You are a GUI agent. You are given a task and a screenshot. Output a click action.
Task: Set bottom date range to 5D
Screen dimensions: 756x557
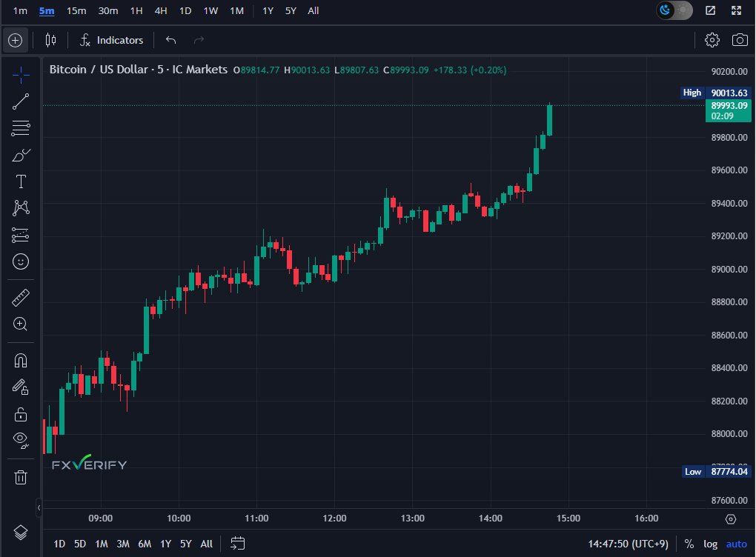point(80,544)
